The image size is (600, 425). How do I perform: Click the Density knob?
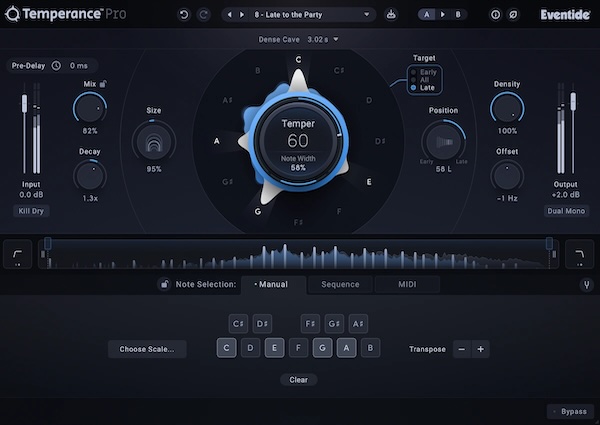pos(507,108)
